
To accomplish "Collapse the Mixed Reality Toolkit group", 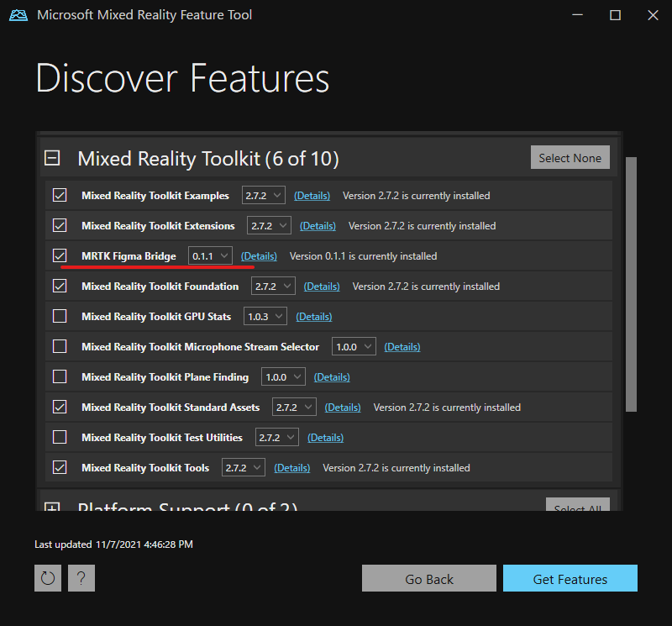I will click(52, 158).
